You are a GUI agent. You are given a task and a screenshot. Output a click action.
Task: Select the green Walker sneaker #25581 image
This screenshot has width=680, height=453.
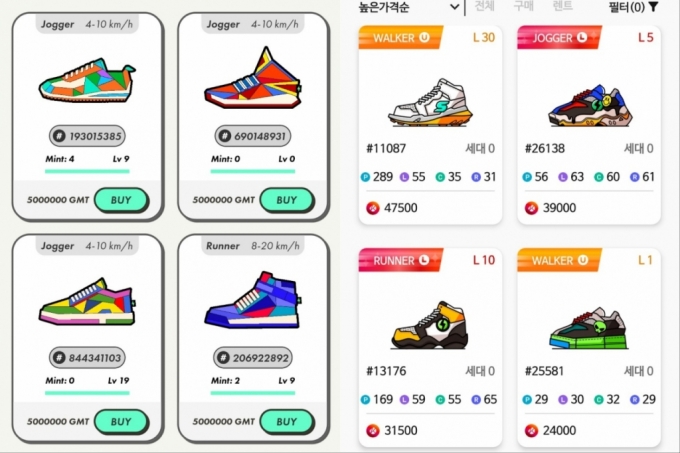point(589,328)
